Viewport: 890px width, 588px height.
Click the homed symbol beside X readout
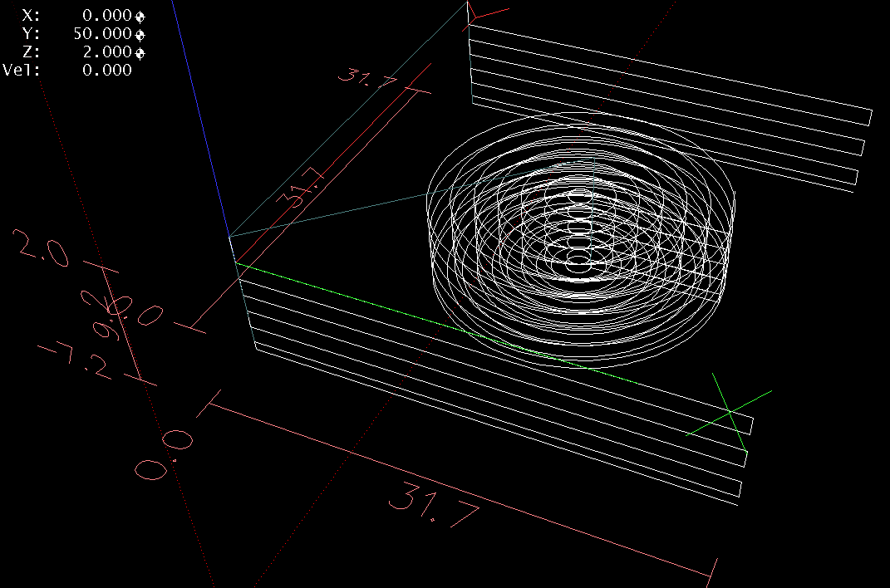(x=140, y=16)
